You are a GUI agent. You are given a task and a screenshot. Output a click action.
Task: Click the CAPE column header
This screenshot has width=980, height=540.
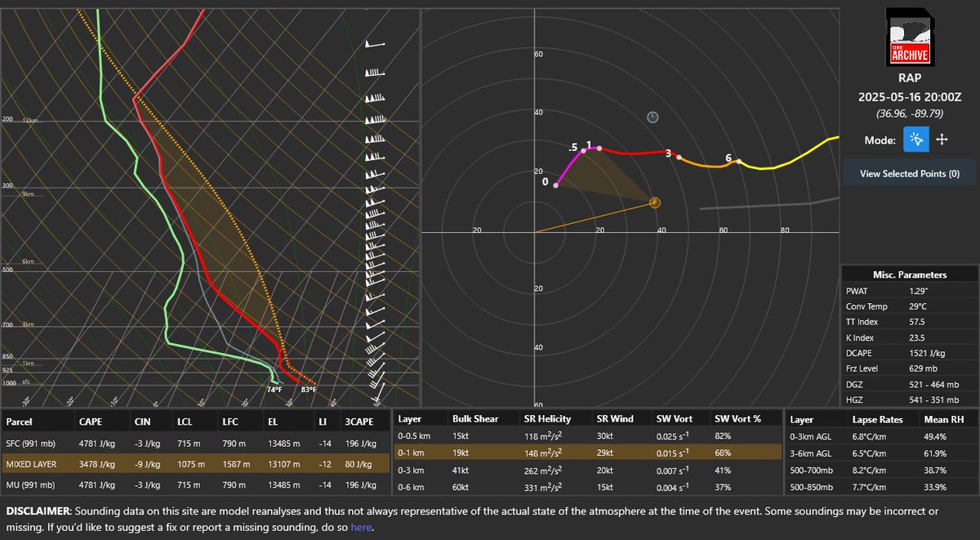click(89, 422)
